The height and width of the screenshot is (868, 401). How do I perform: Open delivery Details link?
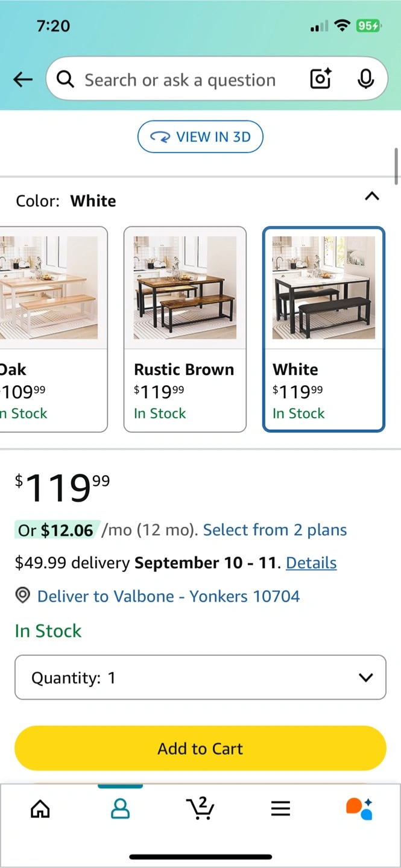(x=311, y=563)
